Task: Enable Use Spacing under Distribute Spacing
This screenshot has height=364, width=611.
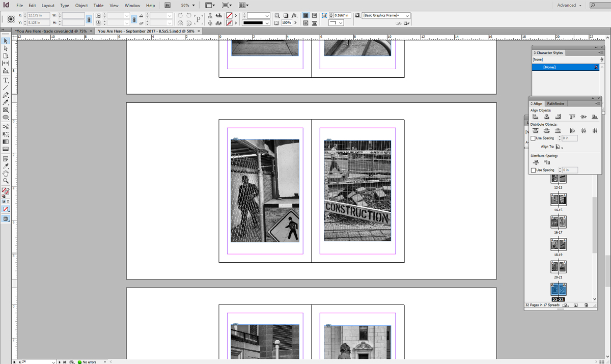Action: 533,170
